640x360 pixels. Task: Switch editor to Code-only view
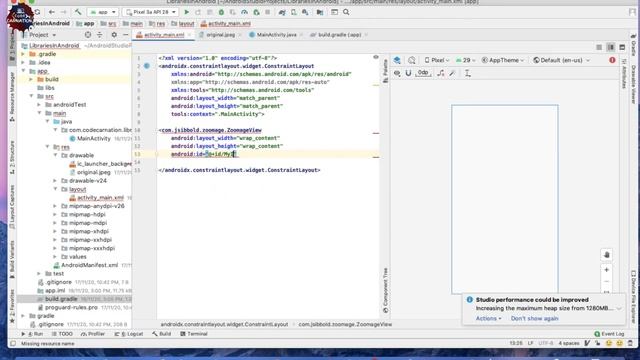click(599, 47)
